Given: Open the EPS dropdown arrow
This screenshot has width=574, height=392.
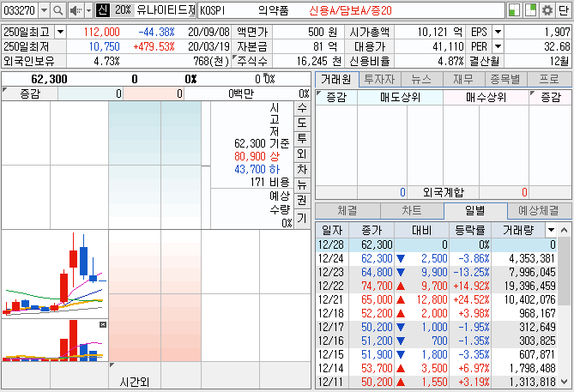Looking at the screenshot, I should (x=498, y=33).
